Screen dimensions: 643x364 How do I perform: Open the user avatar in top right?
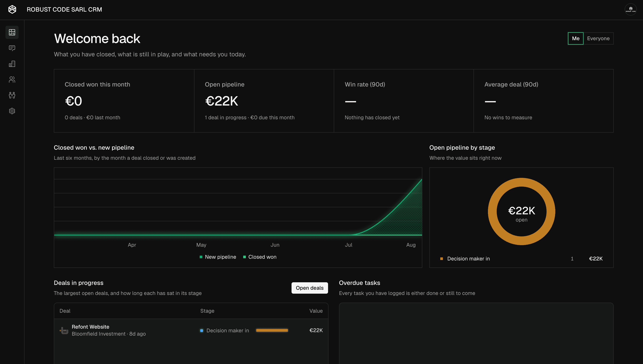click(631, 9)
